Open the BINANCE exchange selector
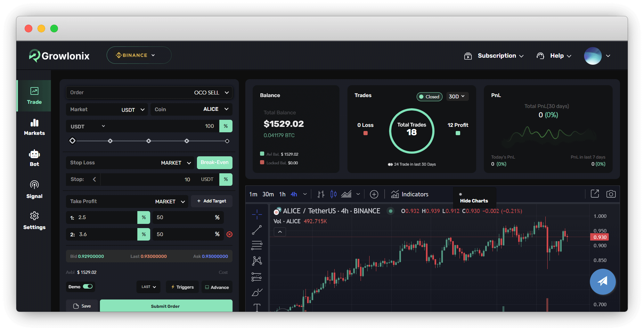Screen dimensions: 644x328 point(139,55)
